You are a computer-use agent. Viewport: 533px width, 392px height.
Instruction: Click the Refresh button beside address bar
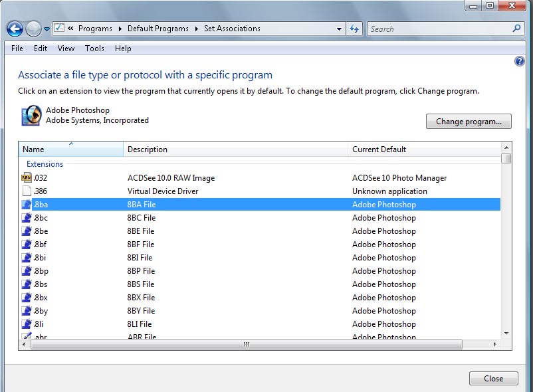354,29
